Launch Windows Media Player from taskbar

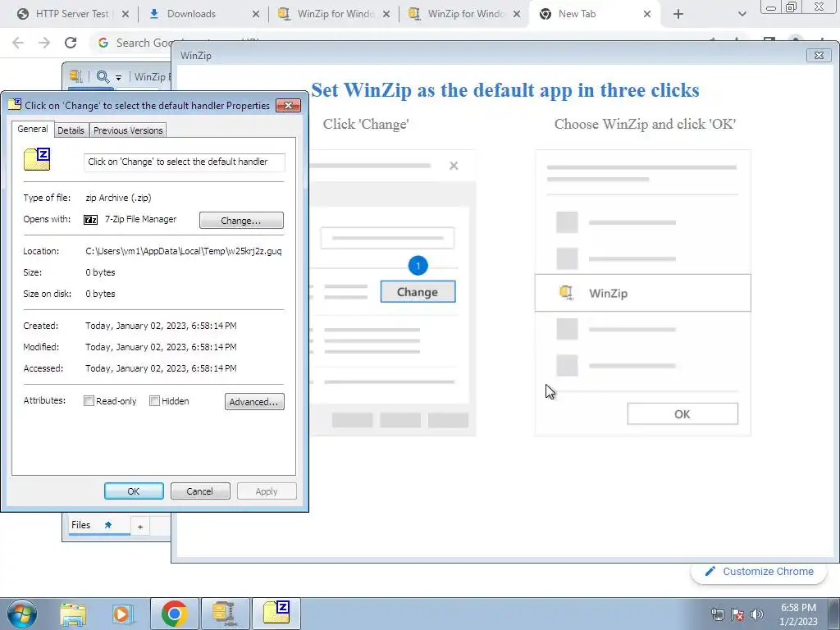click(x=122, y=614)
